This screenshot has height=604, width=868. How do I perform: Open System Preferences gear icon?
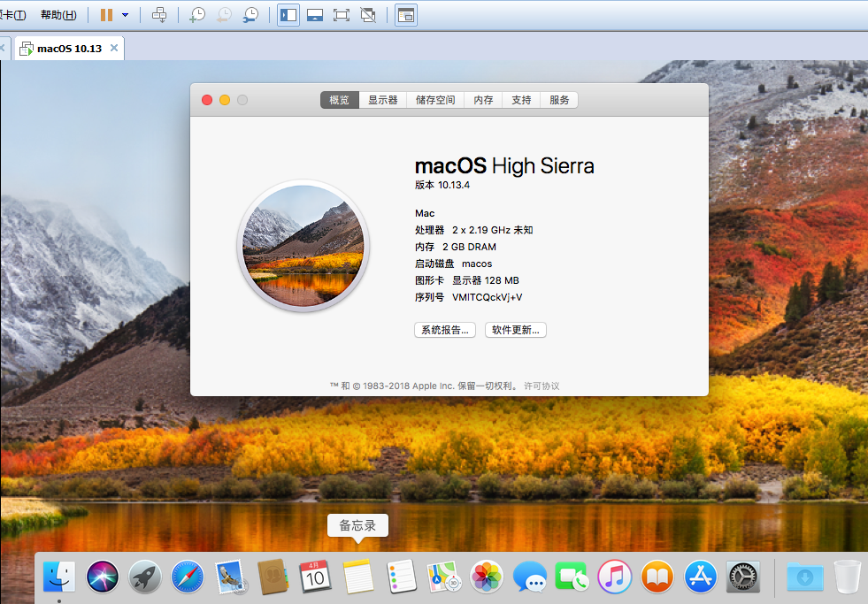[x=743, y=577]
